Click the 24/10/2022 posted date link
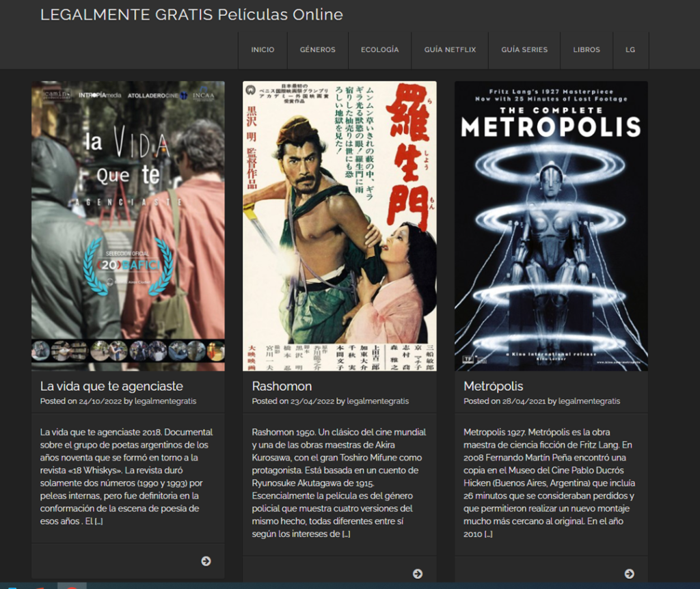The height and width of the screenshot is (589, 700). [x=100, y=401]
